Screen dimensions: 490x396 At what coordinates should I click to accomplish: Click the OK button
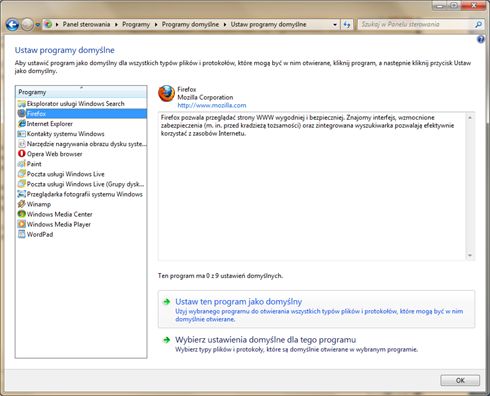pyautogui.click(x=460, y=380)
